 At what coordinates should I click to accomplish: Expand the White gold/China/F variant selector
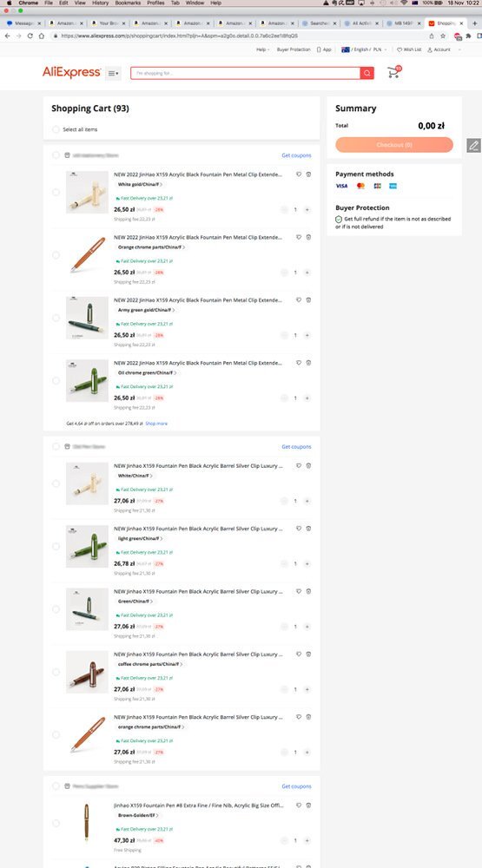(x=140, y=184)
